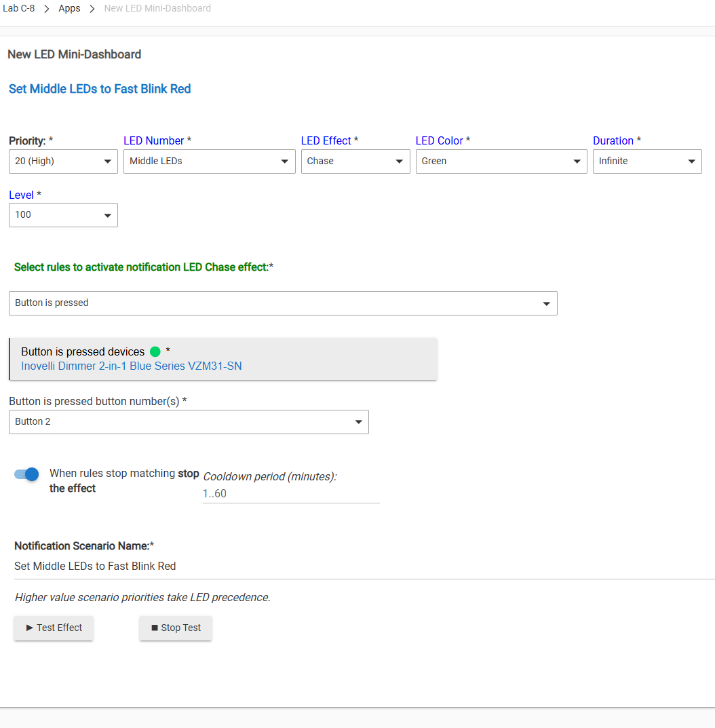Toggle the stop the effect switch

tap(26, 474)
